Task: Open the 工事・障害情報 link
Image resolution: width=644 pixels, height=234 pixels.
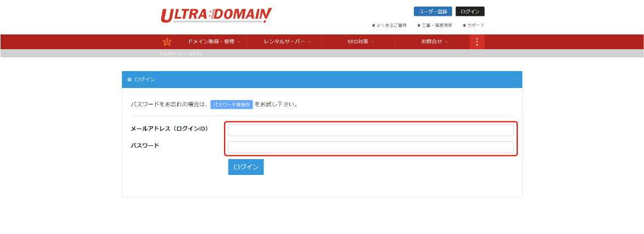Action: (434, 25)
